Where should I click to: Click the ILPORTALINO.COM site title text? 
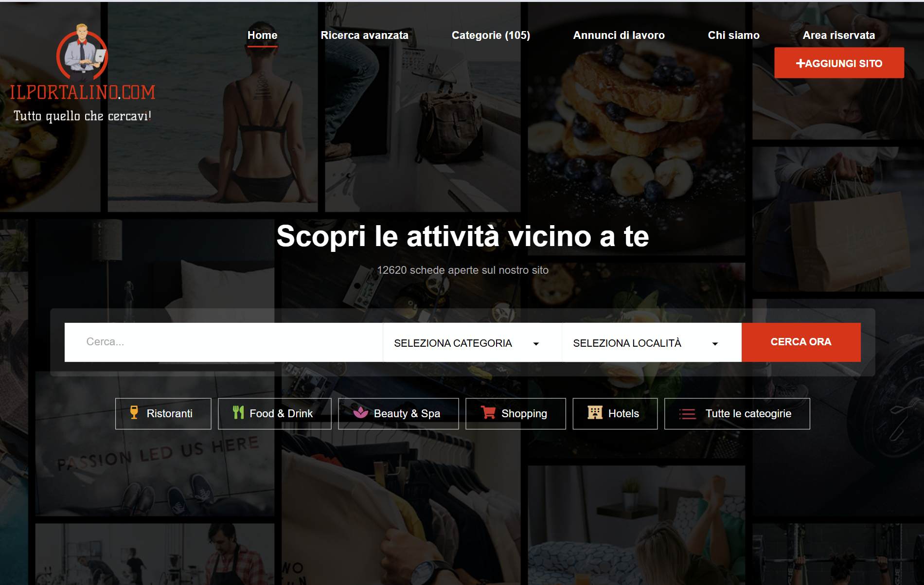82,92
